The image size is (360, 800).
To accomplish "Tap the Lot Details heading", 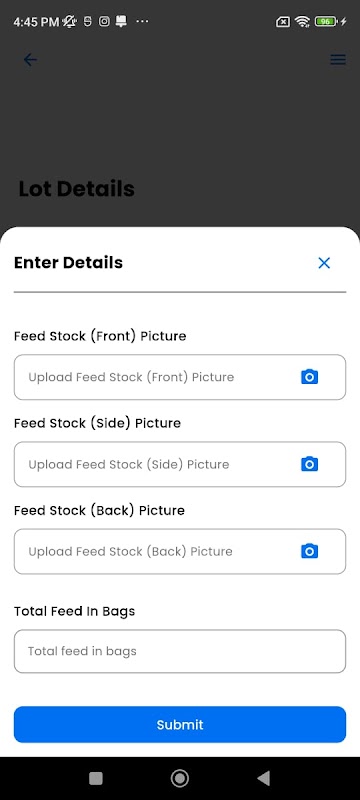I will click(x=76, y=189).
